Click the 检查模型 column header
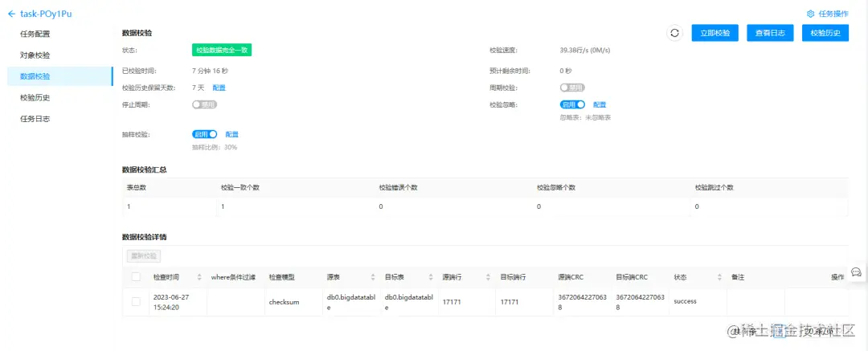This screenshot has height=351, width=868. [x=282, y=277]
